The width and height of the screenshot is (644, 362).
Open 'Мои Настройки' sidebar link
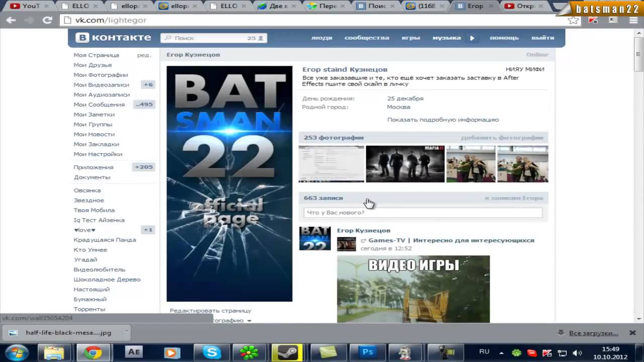98,154
